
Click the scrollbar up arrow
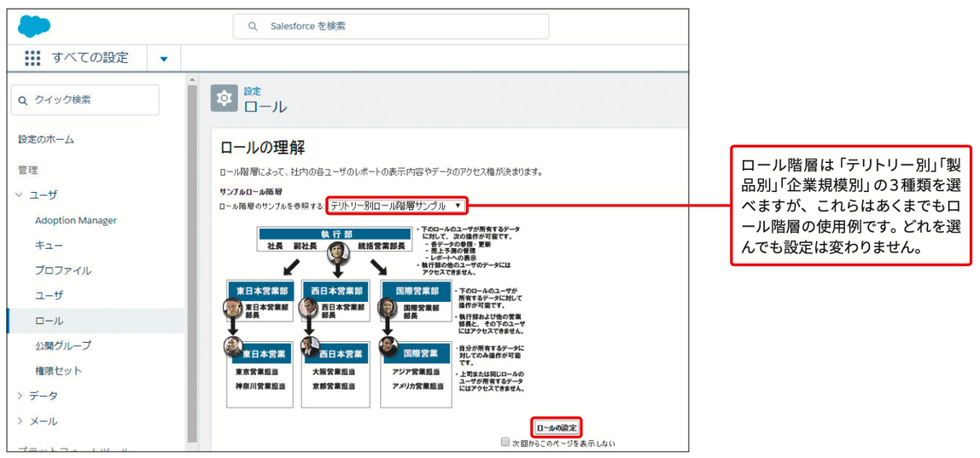[x=192, y=79]
